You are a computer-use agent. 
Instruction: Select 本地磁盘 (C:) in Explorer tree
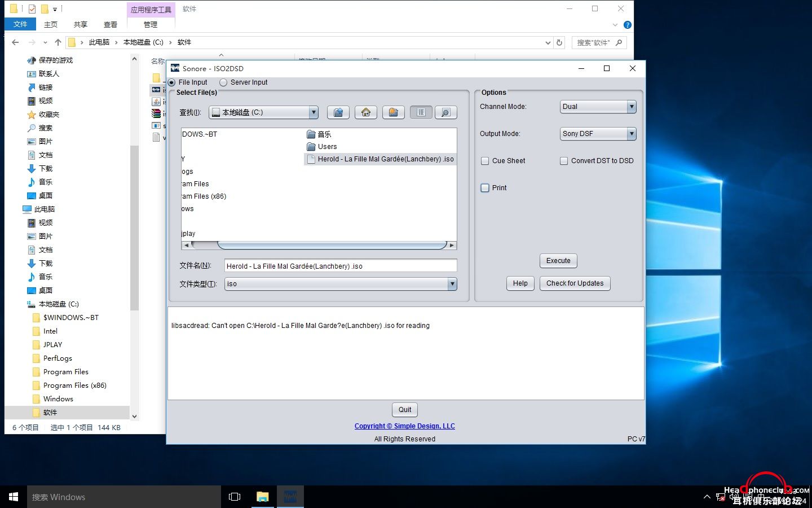53,304
